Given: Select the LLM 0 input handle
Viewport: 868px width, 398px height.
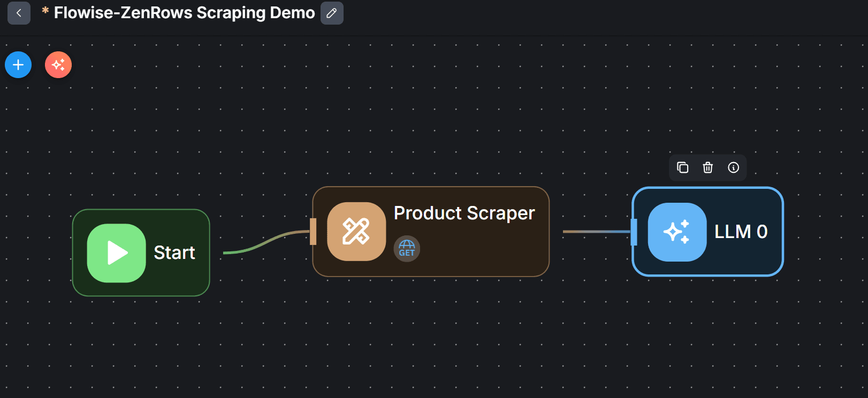Looking at the screenshot, I should pos(634,232).
